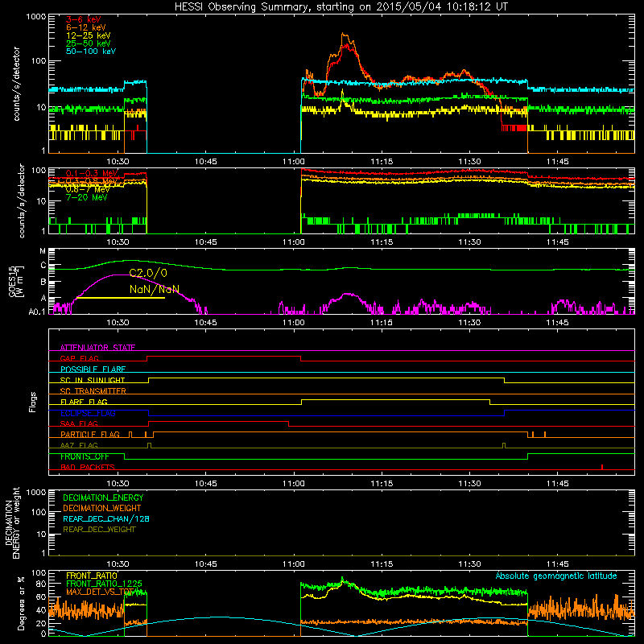Image resolution: width=644 pixels, height=644 pixels.
Task: Click the Absolute geomagnetic latitude label
Action: pos(556,576)
